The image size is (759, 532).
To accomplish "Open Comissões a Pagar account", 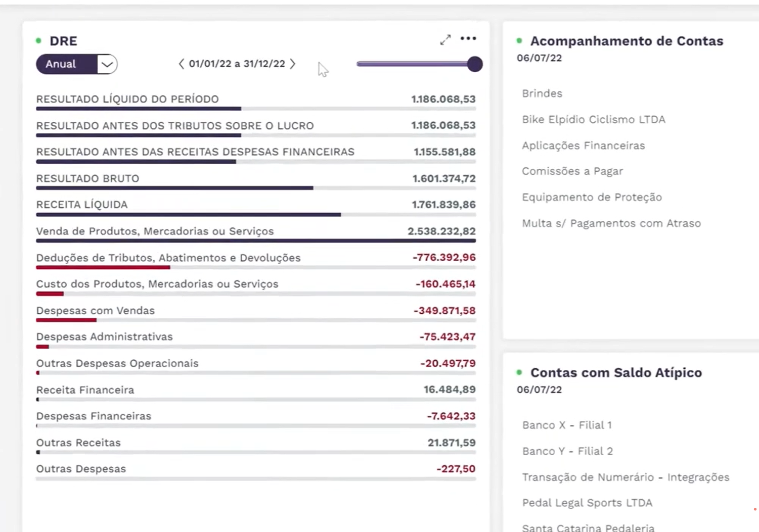I will click(x=572, y=171).
